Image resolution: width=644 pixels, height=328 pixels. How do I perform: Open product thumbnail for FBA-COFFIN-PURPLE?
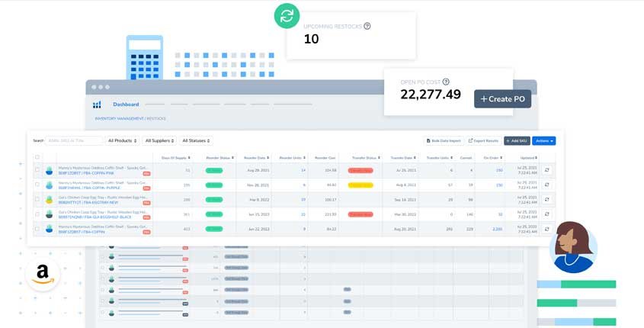click(x=50, y=185)
